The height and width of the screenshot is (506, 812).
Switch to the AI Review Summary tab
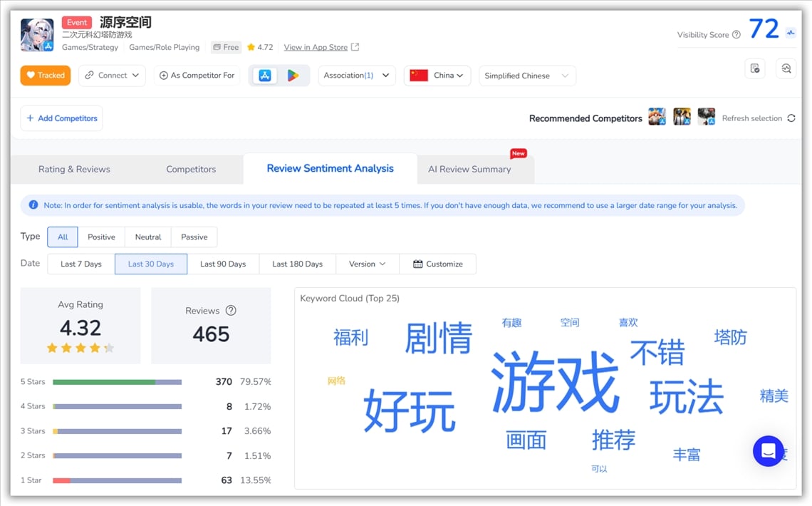469,170
